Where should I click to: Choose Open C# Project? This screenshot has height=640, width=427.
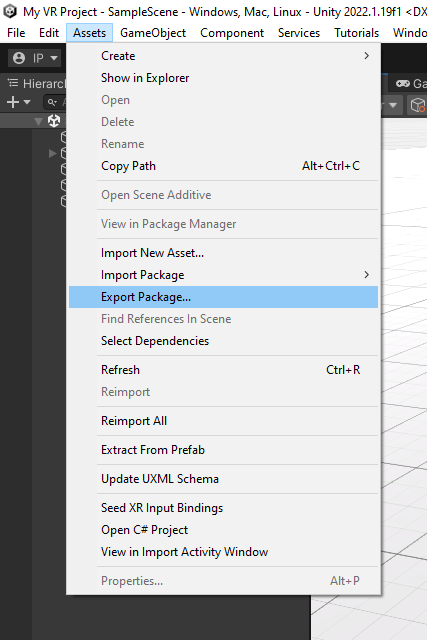point(223,530)
